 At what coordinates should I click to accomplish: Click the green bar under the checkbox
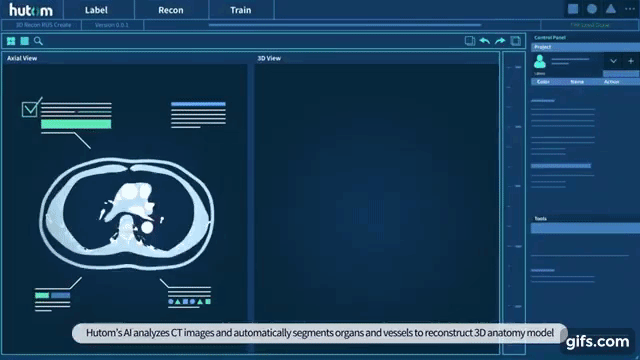76,124
